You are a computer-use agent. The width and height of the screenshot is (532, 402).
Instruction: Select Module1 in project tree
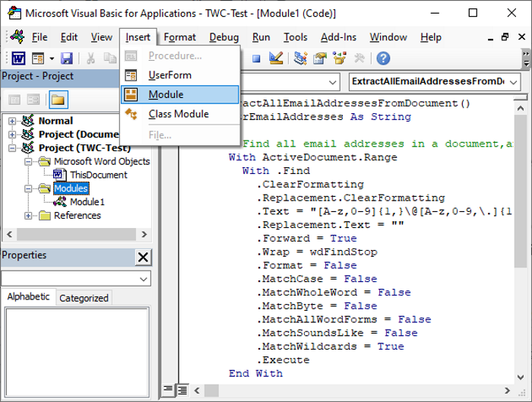tap(87, 202)
